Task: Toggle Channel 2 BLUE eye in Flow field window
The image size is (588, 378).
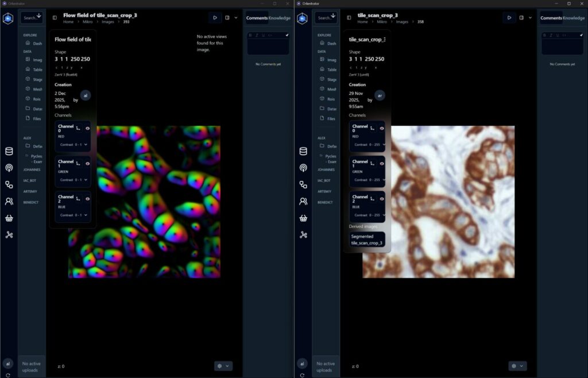Action: point(88,199)
